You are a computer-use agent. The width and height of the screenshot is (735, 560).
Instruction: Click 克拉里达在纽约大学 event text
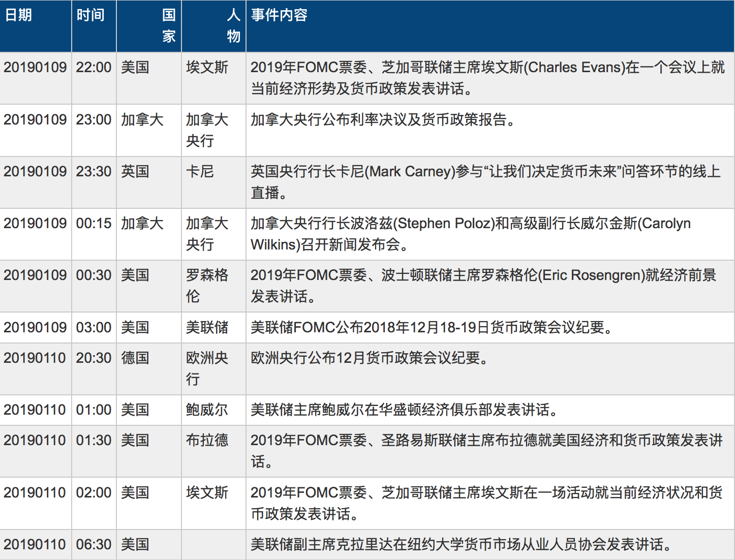[x=462, y=544]
